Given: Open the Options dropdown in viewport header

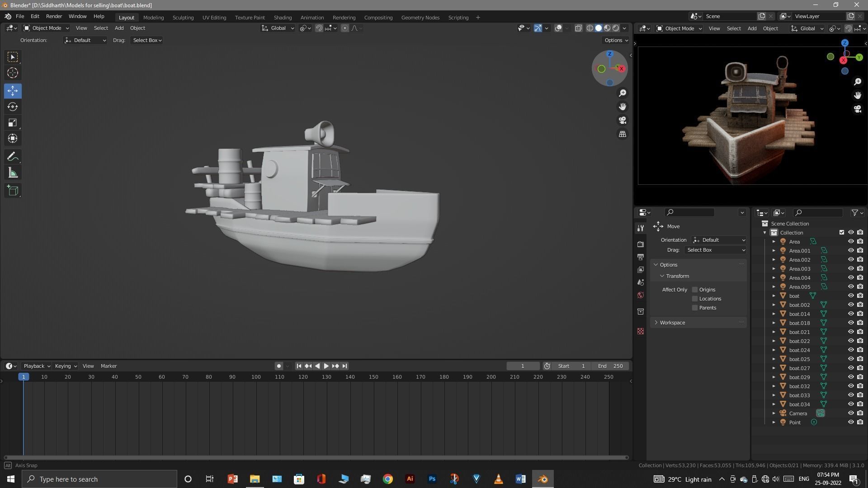Looking at the screenshot, I should pyautogui.click(x=616, y=40).
